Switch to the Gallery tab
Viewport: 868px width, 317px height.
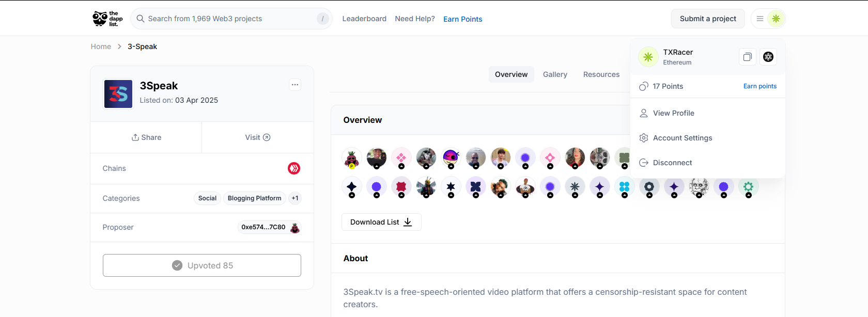555,74
